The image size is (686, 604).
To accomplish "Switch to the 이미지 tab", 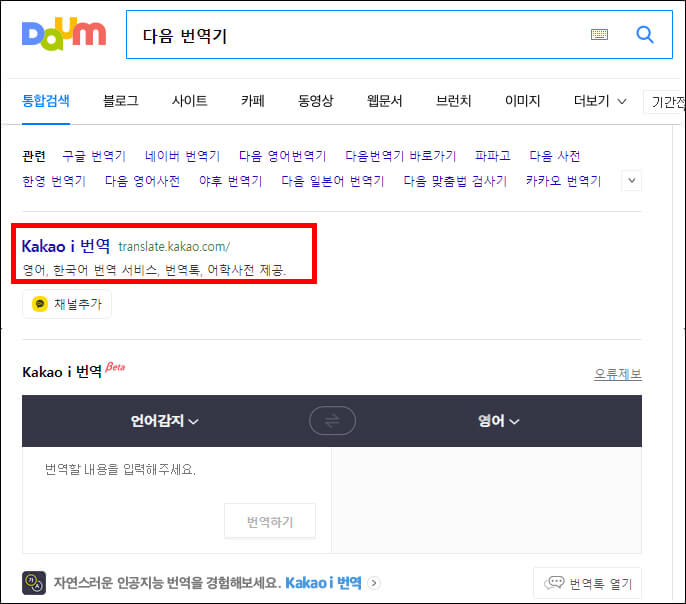I will coord(522,101).
